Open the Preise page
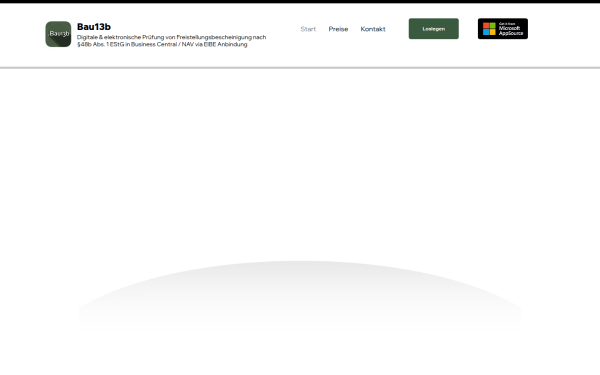 coord(338,29)
